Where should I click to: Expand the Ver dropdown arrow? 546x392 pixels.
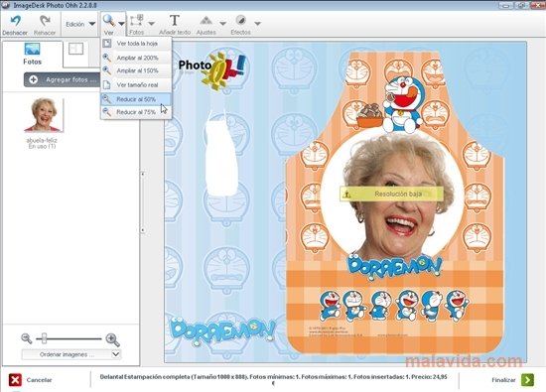click(x=121, y=24)
